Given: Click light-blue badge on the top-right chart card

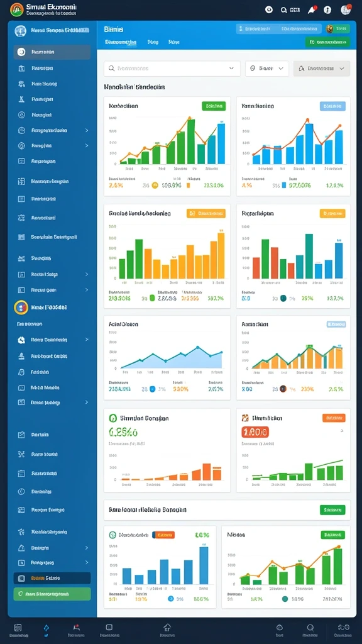Looking at the screenshot, I should [x=332, y=106].
